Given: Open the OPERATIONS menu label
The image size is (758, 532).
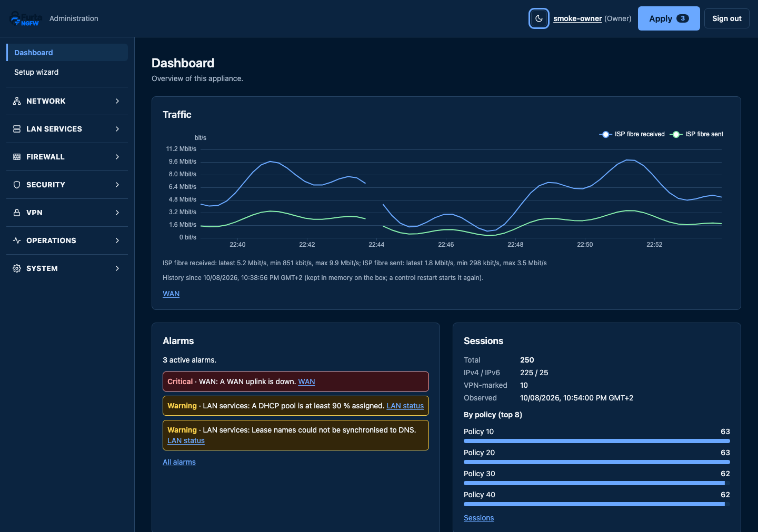Looking at the screenshot, I should [x=51, y=240].
